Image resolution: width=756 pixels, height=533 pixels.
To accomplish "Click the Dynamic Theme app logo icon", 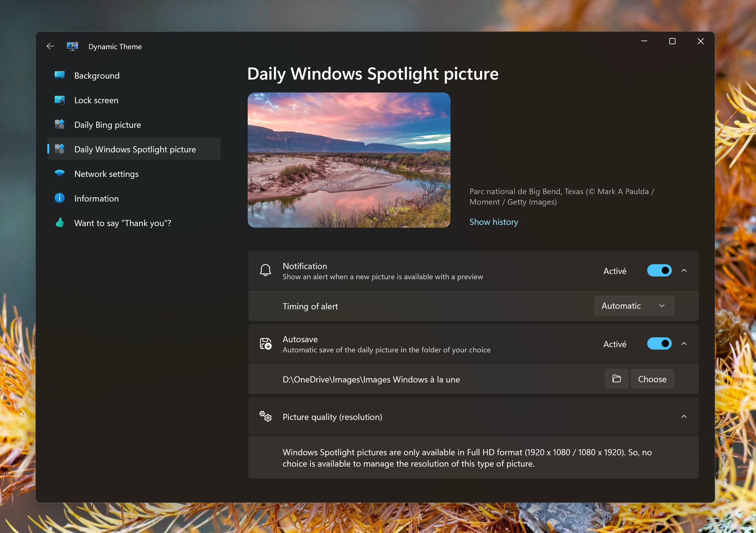I will (73, 46).
